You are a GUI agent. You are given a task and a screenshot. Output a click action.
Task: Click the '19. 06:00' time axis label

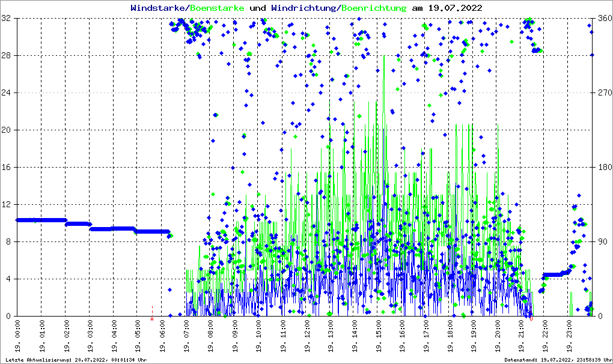tap(162, 338)
